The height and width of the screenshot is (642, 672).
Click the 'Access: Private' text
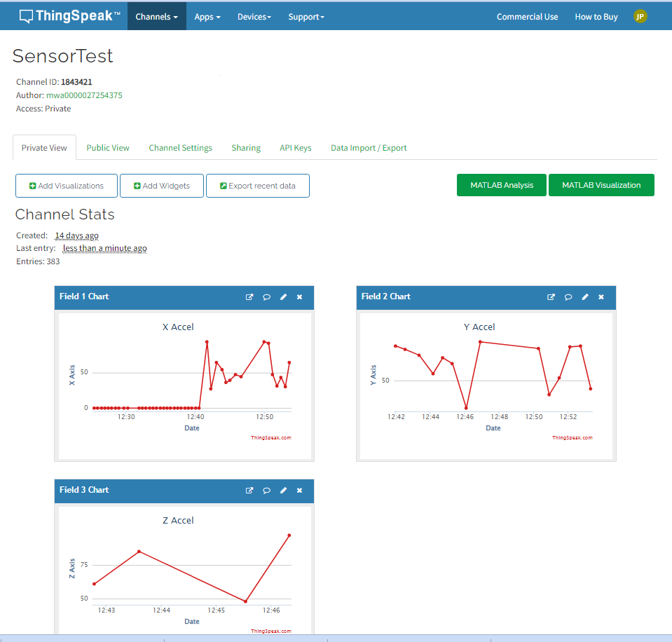point(43,109)
